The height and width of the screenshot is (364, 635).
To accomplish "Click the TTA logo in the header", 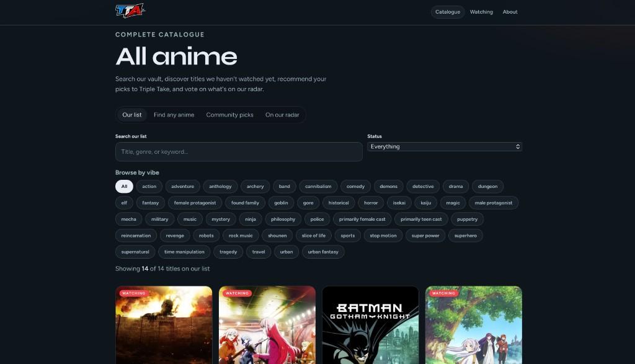I will (x=130, y=11).
